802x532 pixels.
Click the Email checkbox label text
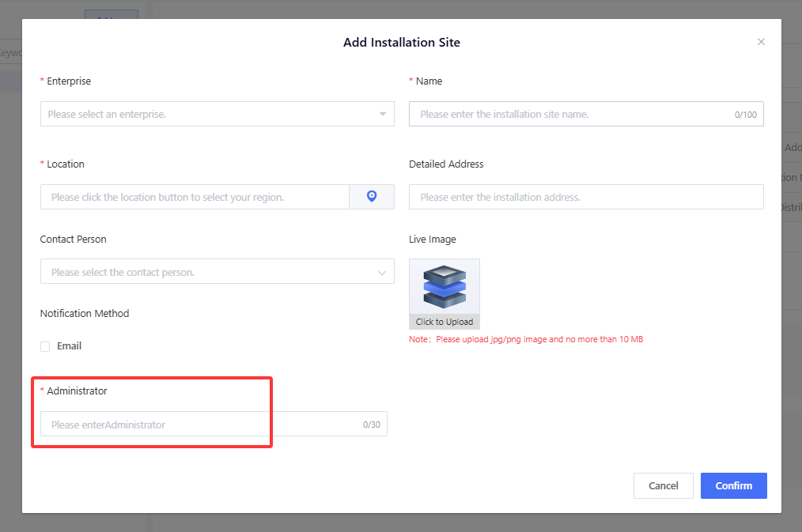[69, 346]
